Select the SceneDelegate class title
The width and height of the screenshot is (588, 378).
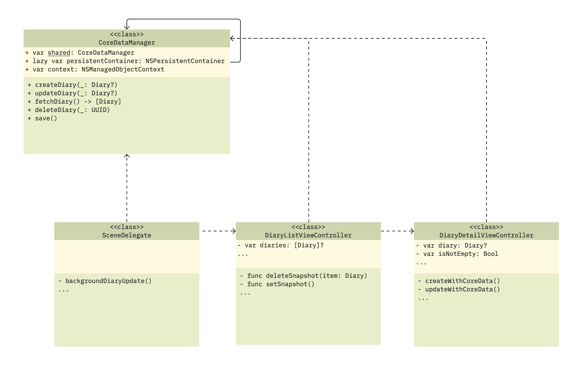(x=127, y=235)
